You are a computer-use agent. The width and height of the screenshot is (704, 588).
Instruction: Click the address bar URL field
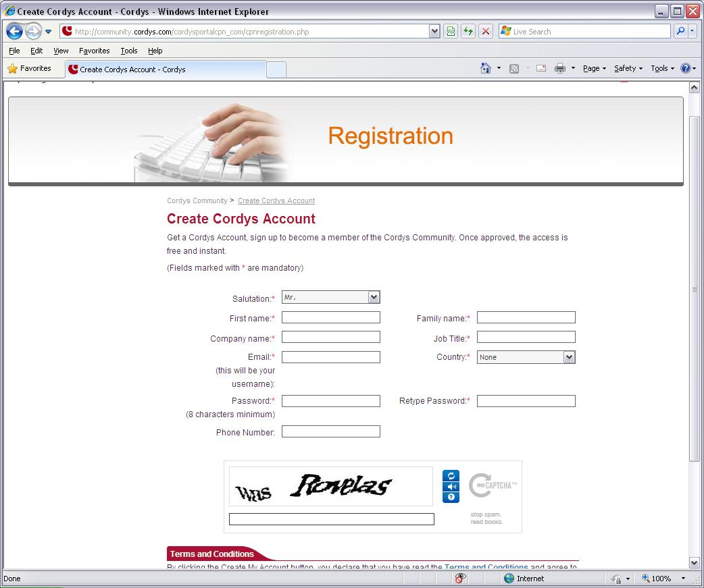point(245,32)
